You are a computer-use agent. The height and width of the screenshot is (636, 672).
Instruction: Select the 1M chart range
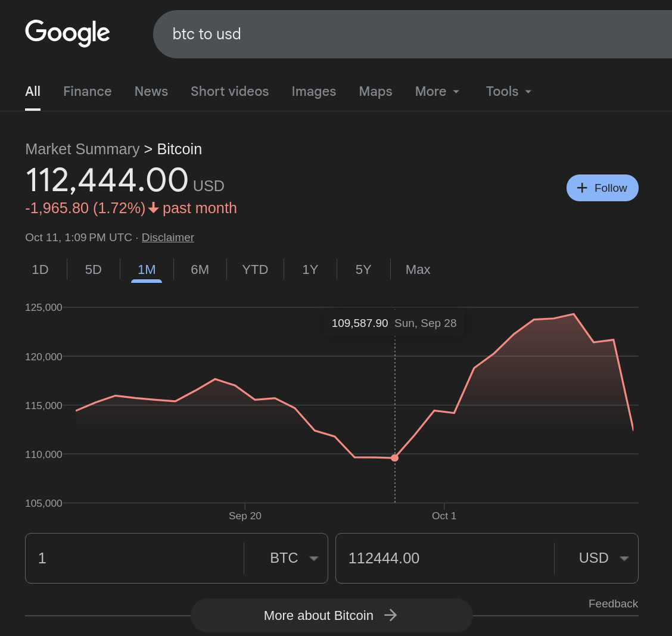click(147, 269)
